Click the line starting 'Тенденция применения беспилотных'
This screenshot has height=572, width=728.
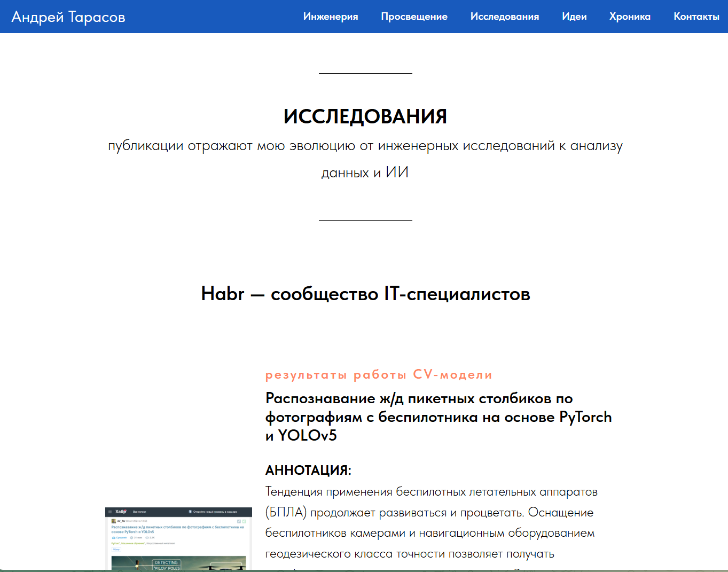click(x=432, y=491)
